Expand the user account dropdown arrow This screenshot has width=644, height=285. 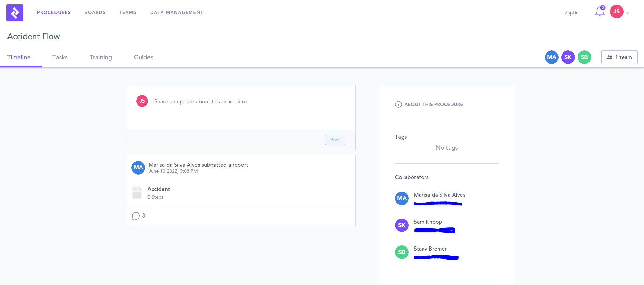pyautogui.click(x=628, y=13)
